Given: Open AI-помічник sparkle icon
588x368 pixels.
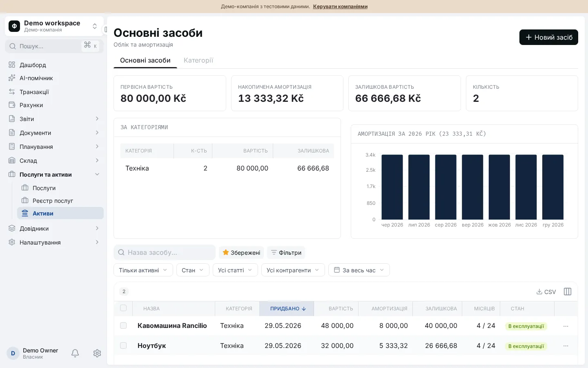Looking at the screenshot, I should pos(12,78).
